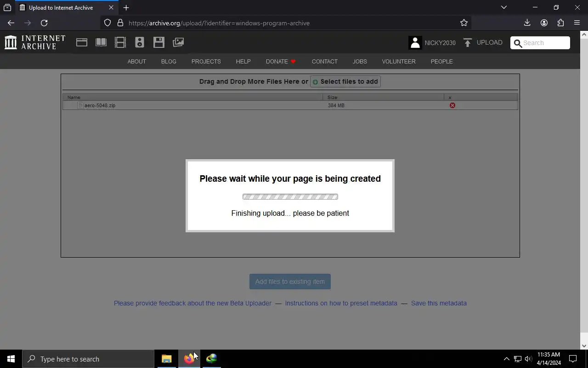Open the HELP menu item
This screenshot has width=588, height=368.
(x=243, y=61)
